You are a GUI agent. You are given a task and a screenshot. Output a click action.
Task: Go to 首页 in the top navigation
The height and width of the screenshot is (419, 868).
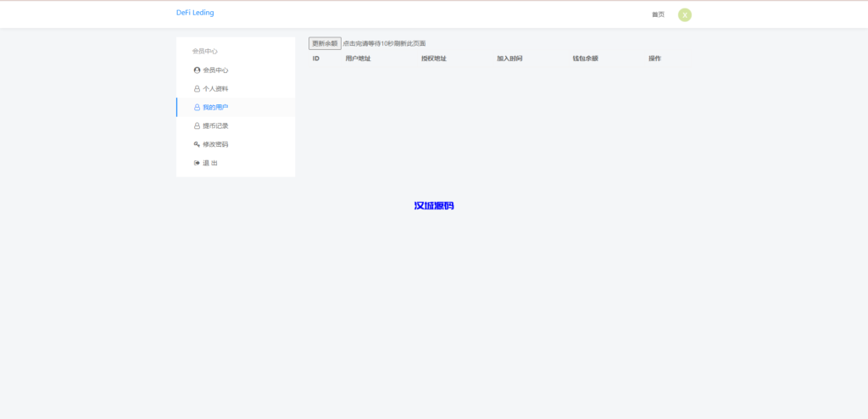pyautogui.click(x=658, y=14)
